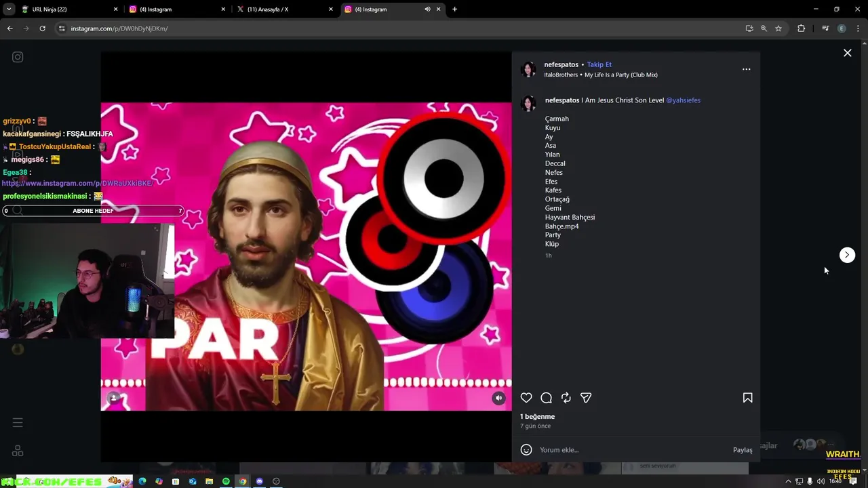Open Outlook from the taskbar
The width and height of the screenshot is (868, 488).
pyautogui.click(x=193, y=481)
